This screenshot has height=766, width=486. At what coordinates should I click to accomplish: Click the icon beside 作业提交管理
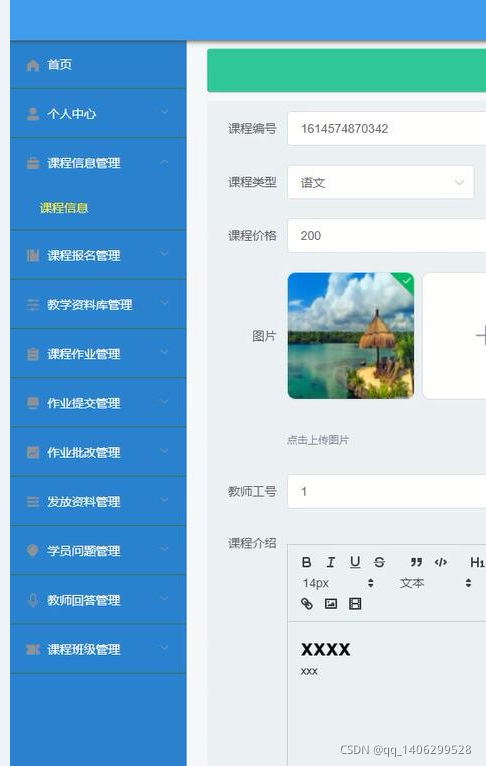pyautogui.click(x=33, y=403)
